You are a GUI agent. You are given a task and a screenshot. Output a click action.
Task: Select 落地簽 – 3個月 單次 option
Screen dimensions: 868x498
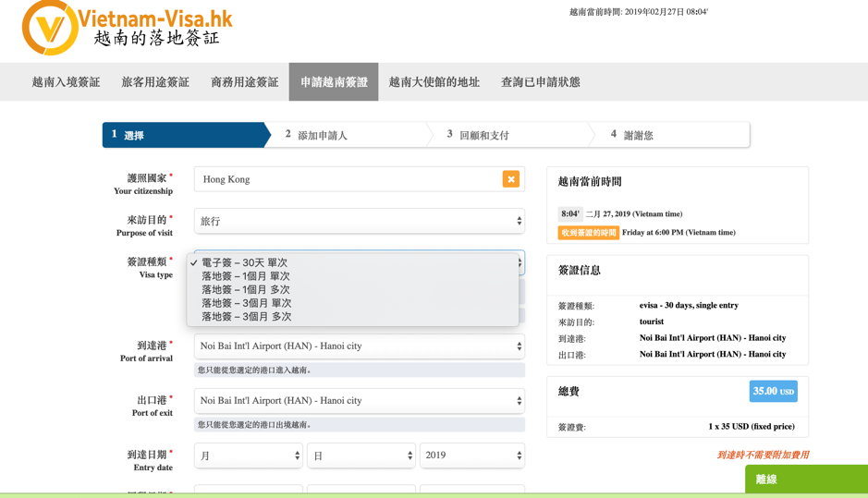[246, 303]
